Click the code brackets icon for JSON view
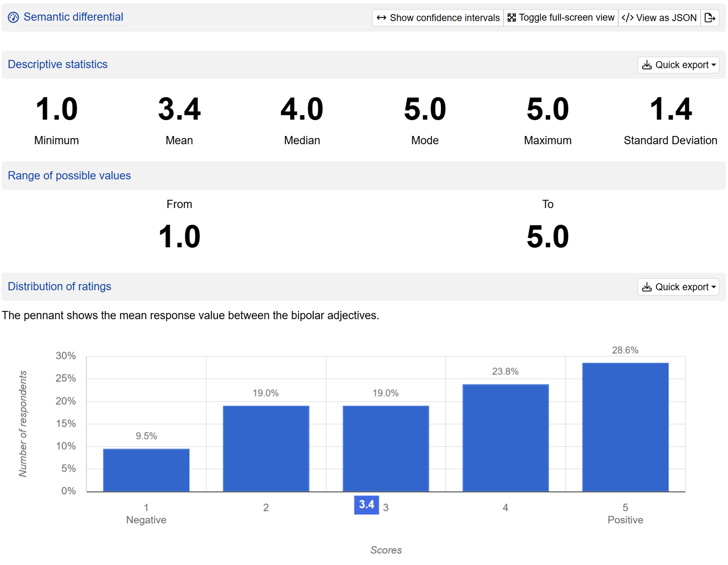Image resolution: width=728 pixels, height=565 pixels. click(627, 18)
